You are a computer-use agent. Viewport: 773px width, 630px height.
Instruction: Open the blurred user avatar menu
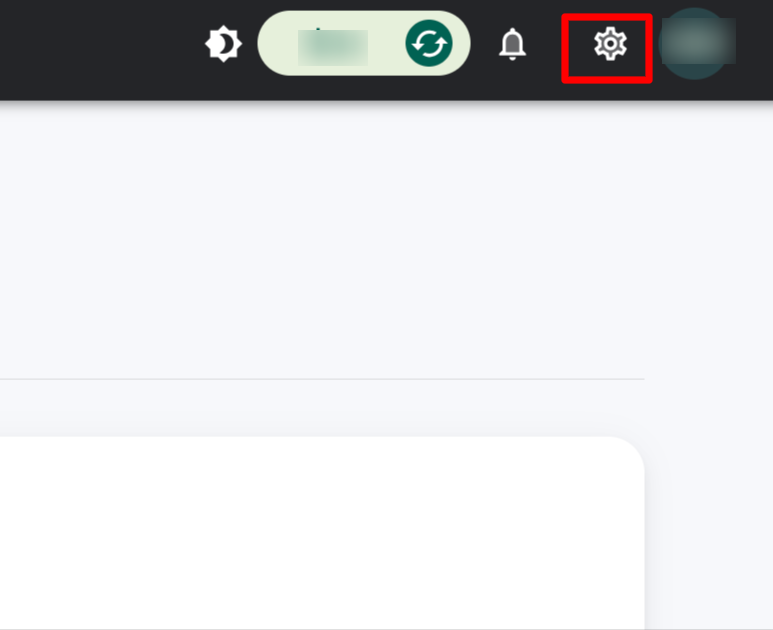point(695,43)
